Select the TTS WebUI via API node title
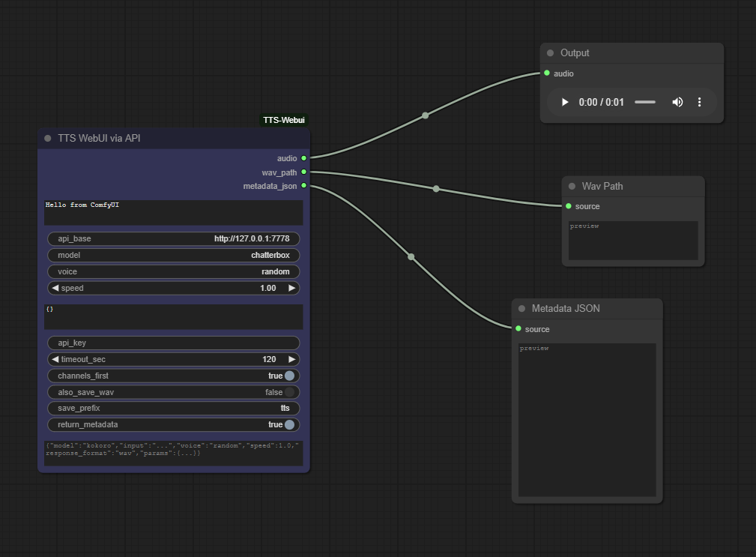 [x=99, y=139]
